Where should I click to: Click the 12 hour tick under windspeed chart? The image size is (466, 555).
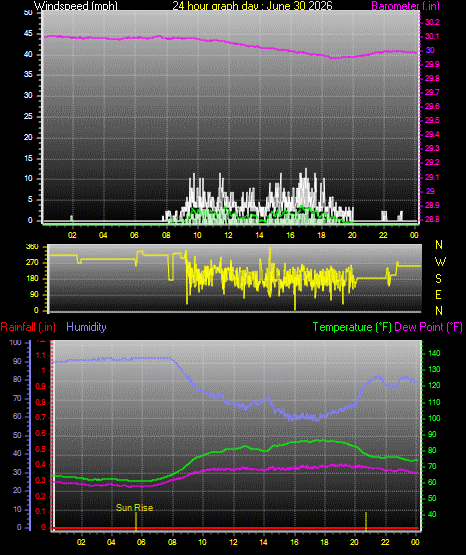pos(228,235)
